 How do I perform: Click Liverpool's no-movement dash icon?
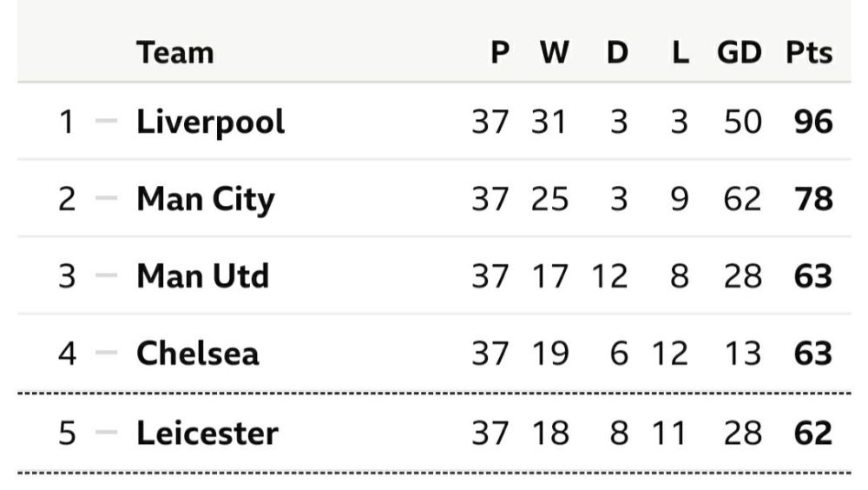(x=106, y=122)
